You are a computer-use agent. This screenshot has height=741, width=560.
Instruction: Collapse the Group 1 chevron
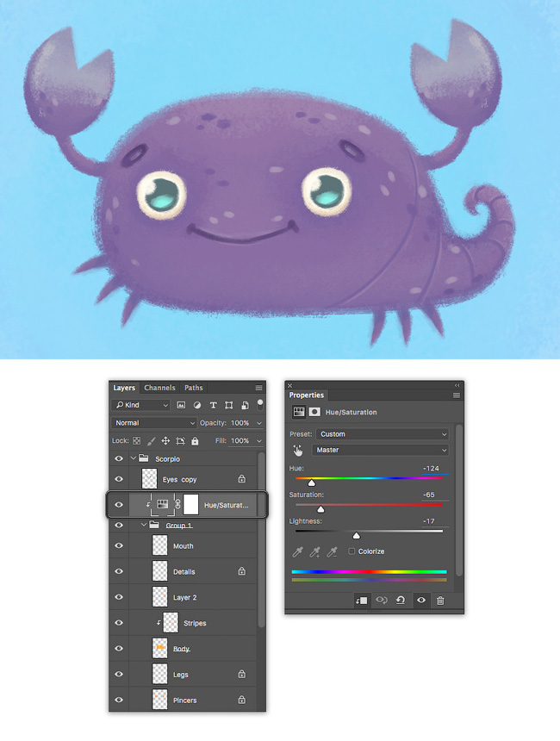pyautogui.click(x=144, y=525)
